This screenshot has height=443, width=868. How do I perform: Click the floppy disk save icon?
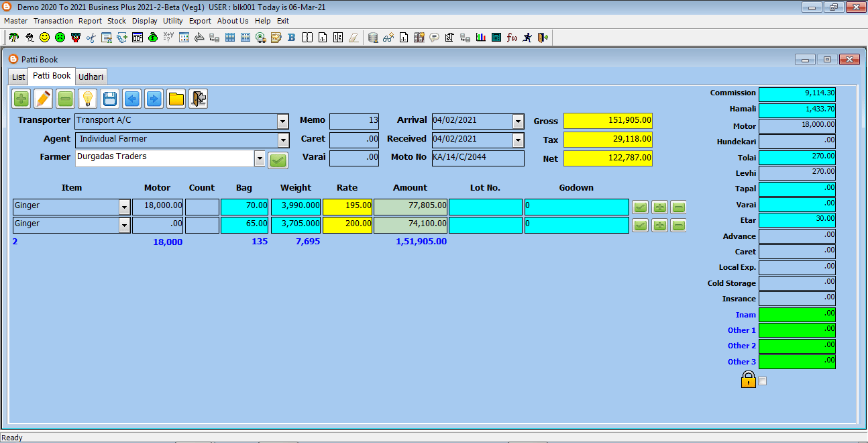(x=109, y=99)
